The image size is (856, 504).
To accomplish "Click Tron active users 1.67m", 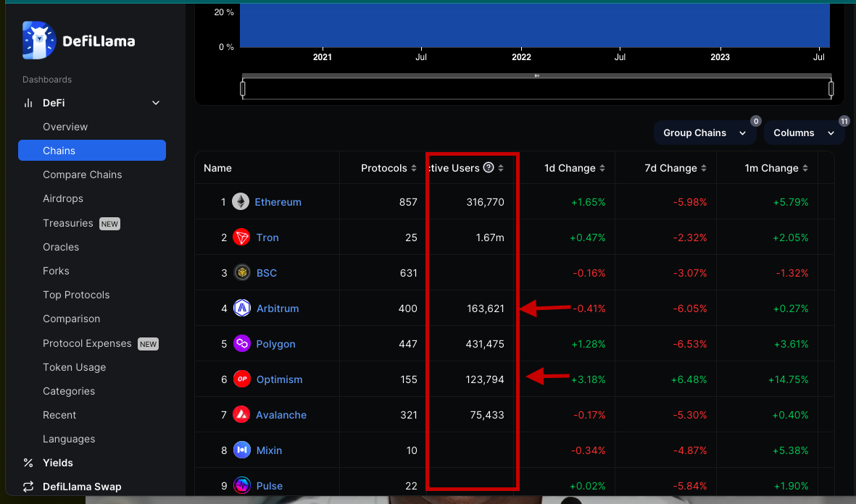I will [490, 238].
